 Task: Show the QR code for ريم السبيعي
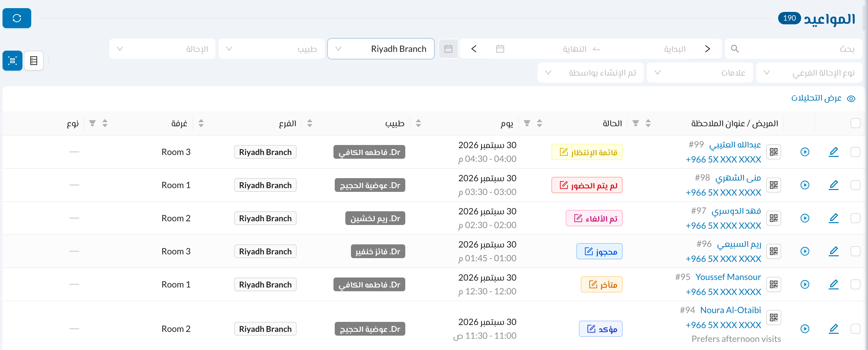point(774,251)
